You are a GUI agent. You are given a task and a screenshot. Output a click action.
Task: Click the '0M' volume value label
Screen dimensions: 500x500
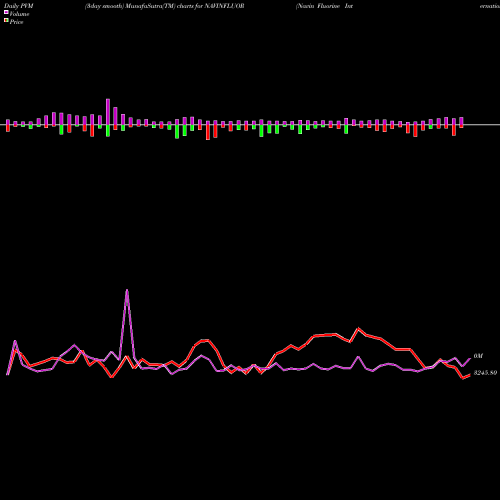478,356
